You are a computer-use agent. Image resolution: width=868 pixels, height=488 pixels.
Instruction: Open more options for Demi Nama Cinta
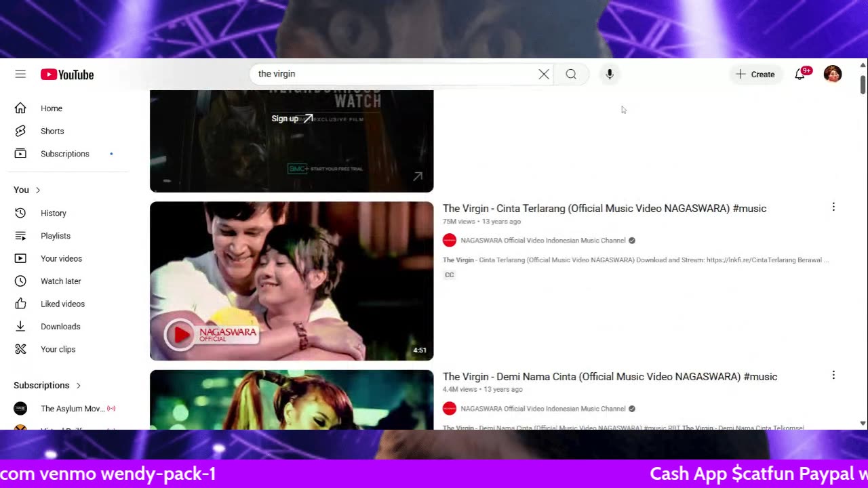(x=833, y=375)
